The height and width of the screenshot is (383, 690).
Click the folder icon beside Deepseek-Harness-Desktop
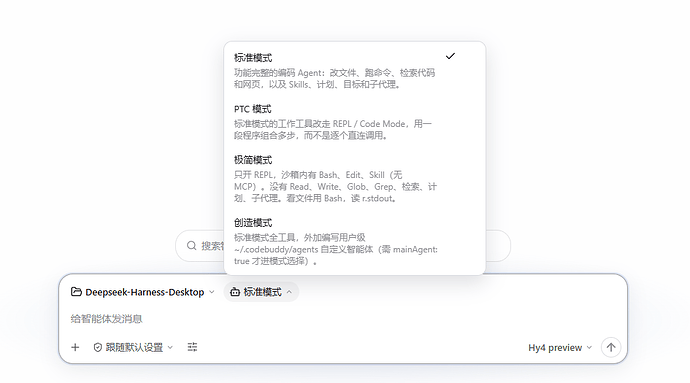click(x=76, y=292)
